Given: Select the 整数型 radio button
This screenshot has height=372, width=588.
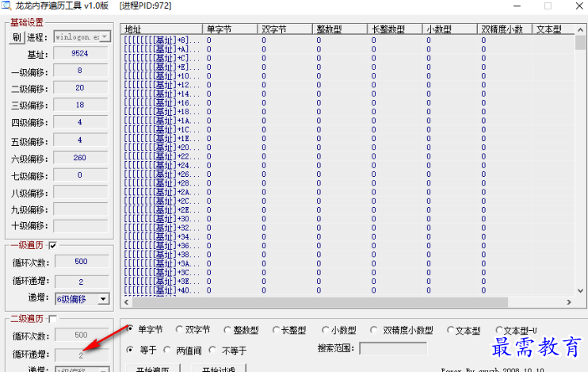Looking at the screenshot, I should (x=227, y=330).
